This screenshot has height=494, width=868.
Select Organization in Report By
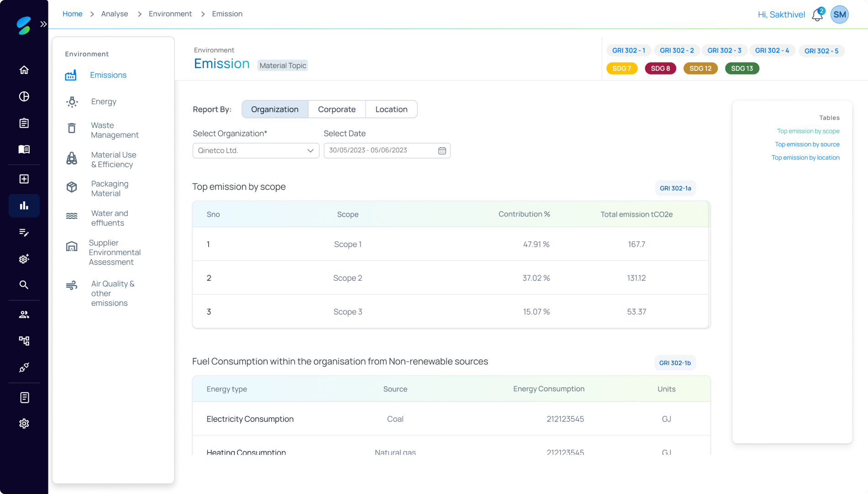tap(275, 109)
